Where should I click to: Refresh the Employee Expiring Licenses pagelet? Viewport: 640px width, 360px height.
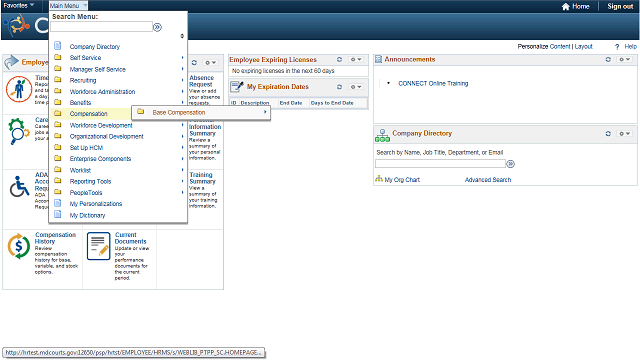coord(339,60)
